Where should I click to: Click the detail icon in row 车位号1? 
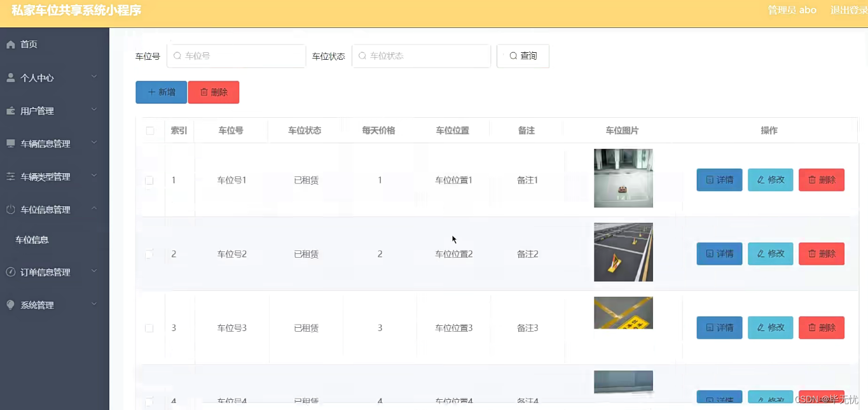click(x=710, y=180)
